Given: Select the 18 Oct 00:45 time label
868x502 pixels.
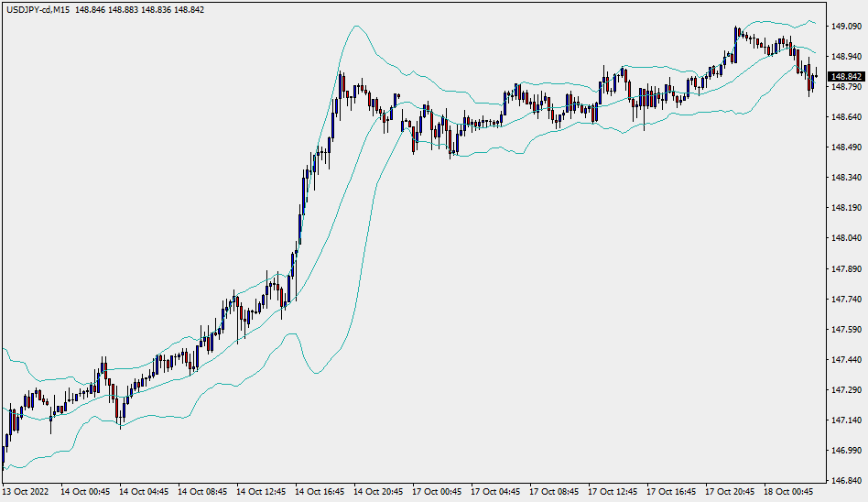Looking at the screenshot, I should click(789, 492).
